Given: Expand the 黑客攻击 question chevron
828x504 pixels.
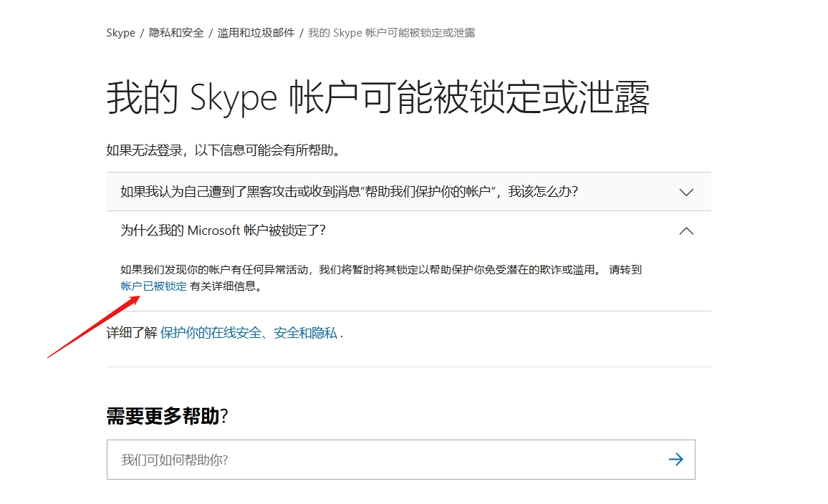Looking at the screenshot, I should click(x=686, y=192).
